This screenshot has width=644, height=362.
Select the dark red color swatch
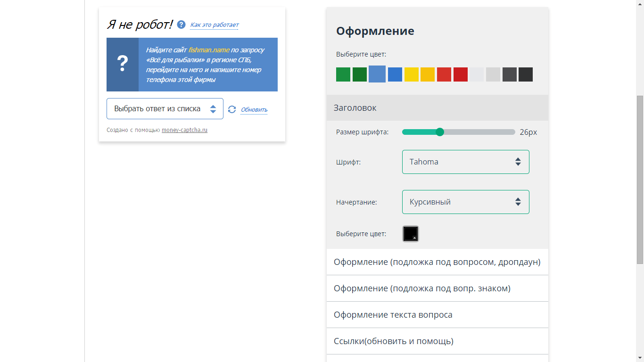tap(461, 74)
